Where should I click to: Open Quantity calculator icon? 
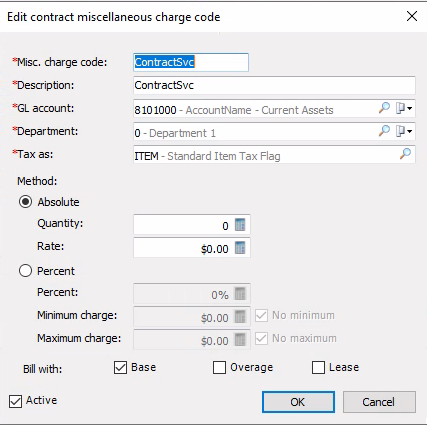click(x=240, y=225)
